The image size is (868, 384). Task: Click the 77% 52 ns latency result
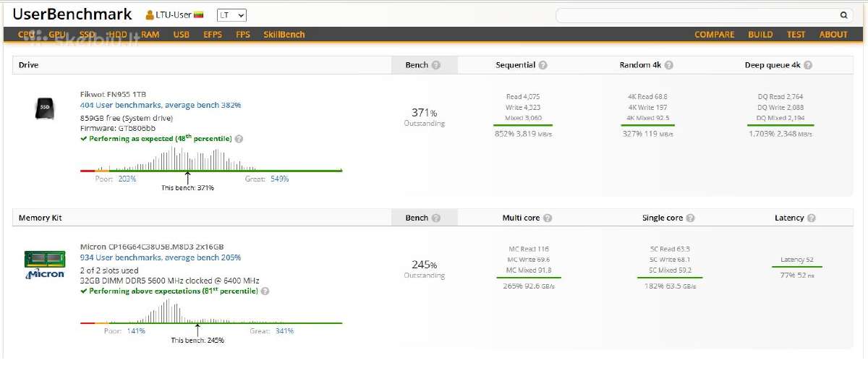click(796, 276)
